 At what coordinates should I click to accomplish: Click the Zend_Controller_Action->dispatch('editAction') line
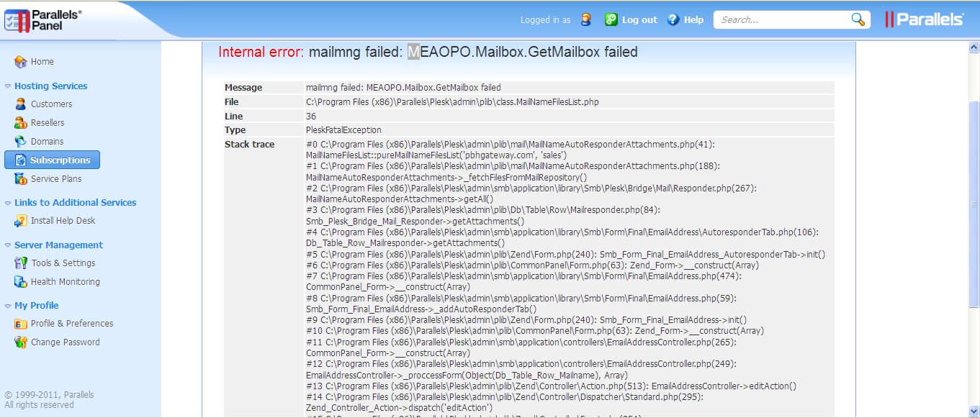[399, 408]
